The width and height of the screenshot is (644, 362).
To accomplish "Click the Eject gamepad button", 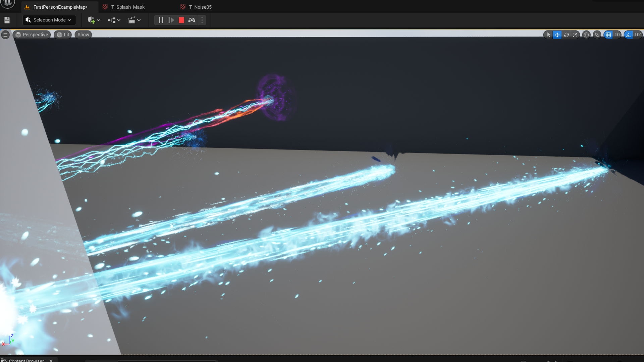I will (192, 20).
